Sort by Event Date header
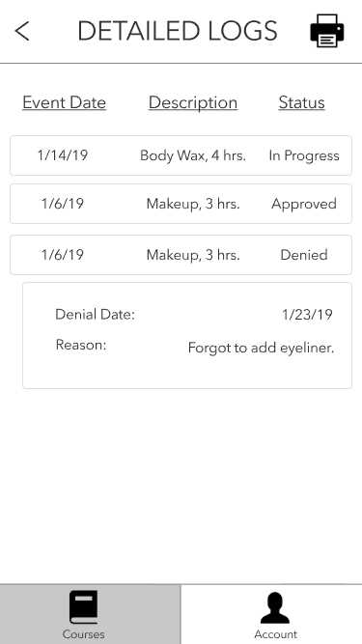Screen dimensions: 362x644 pyautogui.click(x=65, y=102)
